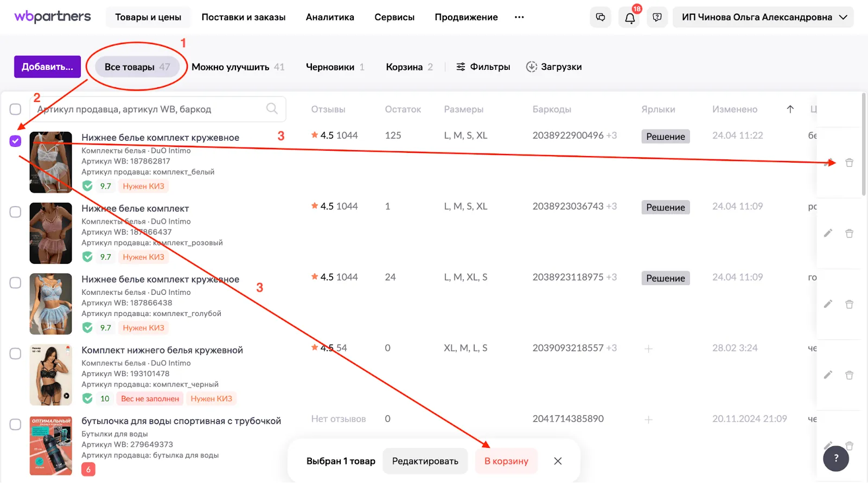
Task: Tick the select-all checkbox in table header
Action: pyautogui.click(x=15, y=110)
